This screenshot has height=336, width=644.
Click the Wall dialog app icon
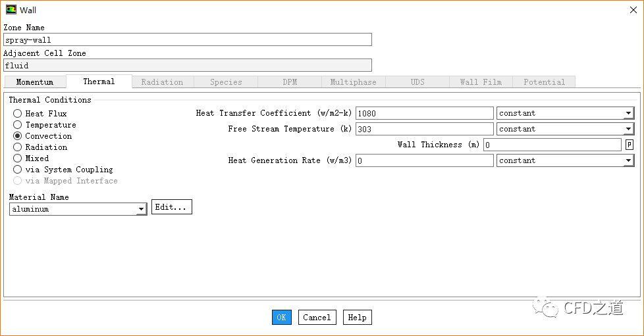point(11,10)
